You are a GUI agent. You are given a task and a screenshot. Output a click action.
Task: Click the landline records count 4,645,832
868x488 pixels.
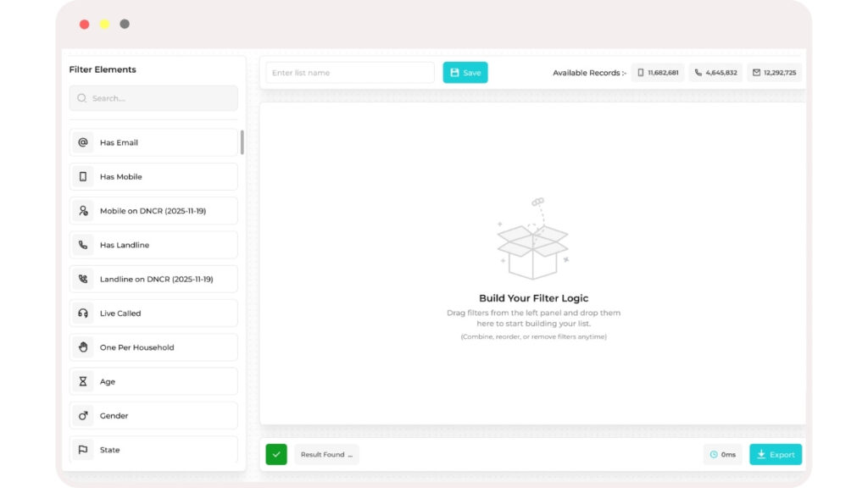(715, 73)
